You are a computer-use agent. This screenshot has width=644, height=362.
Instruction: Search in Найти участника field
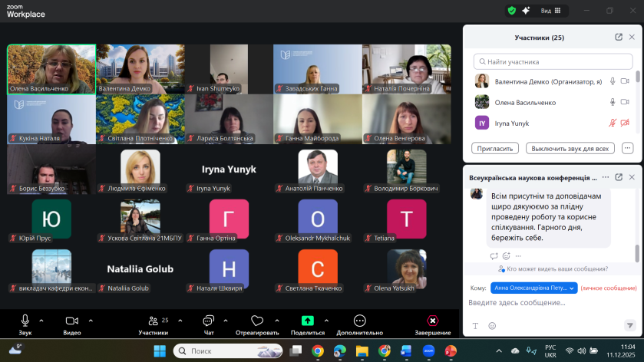click(x=553, y=61)
